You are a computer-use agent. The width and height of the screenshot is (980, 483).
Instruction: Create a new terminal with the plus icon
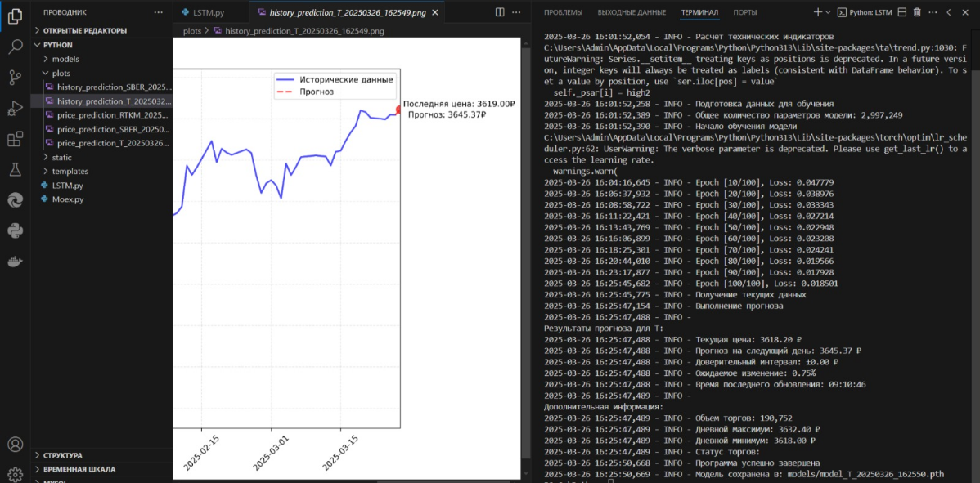(x=817, y=12)
